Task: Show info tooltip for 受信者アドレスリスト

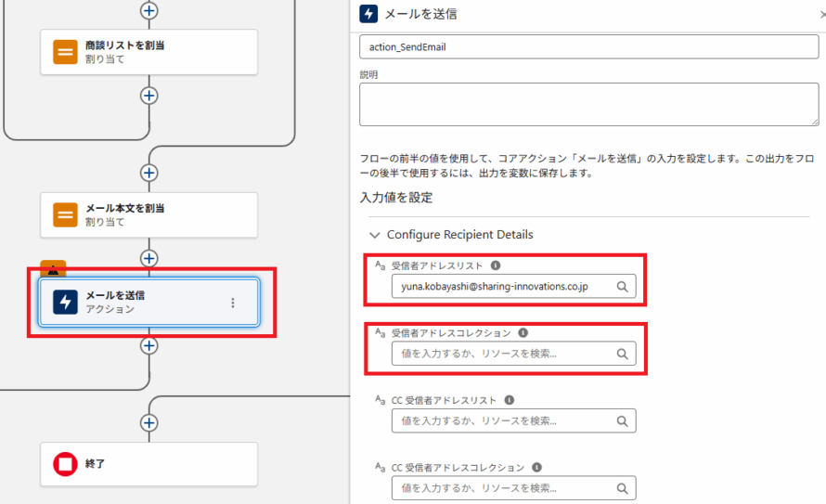Action: point(495,265)
